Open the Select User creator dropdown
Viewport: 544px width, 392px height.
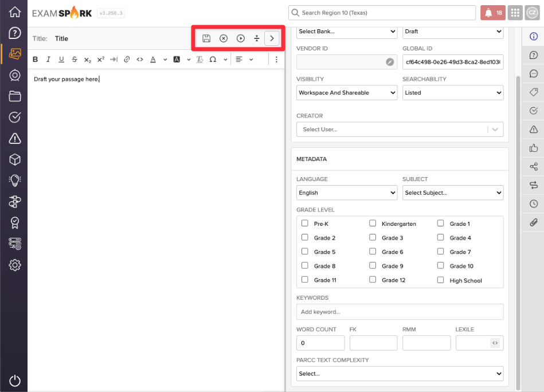pos(400,130)
